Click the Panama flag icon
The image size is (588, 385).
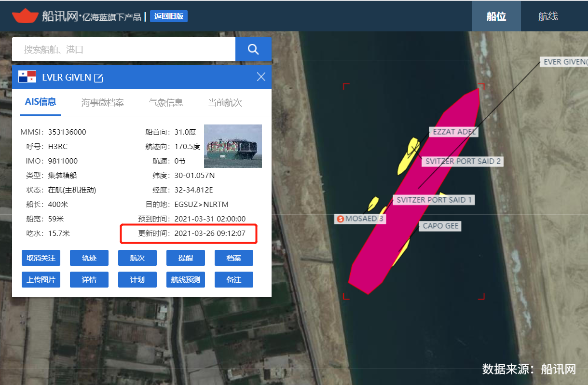pos(27,77)
